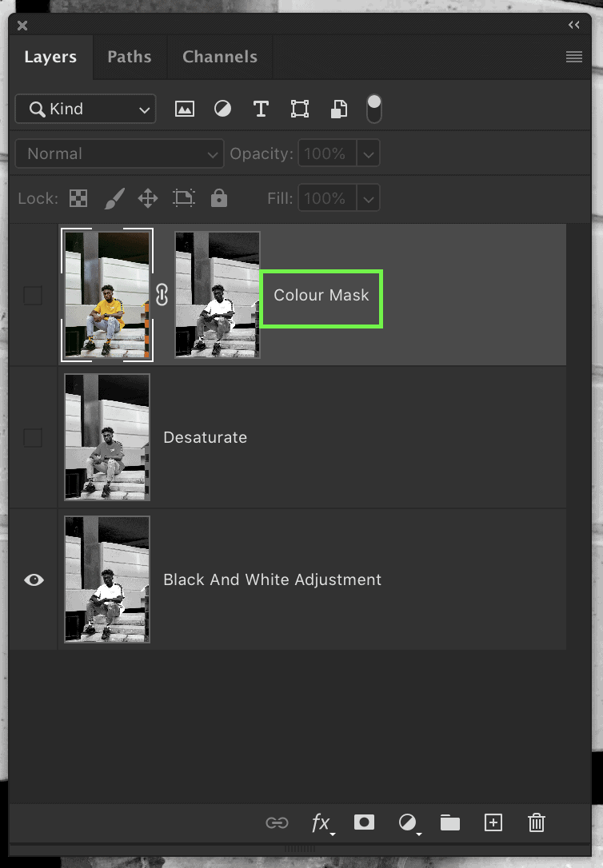Filter for adjustment layers
This screenshot has width=603, height=868.
(222, 109)
